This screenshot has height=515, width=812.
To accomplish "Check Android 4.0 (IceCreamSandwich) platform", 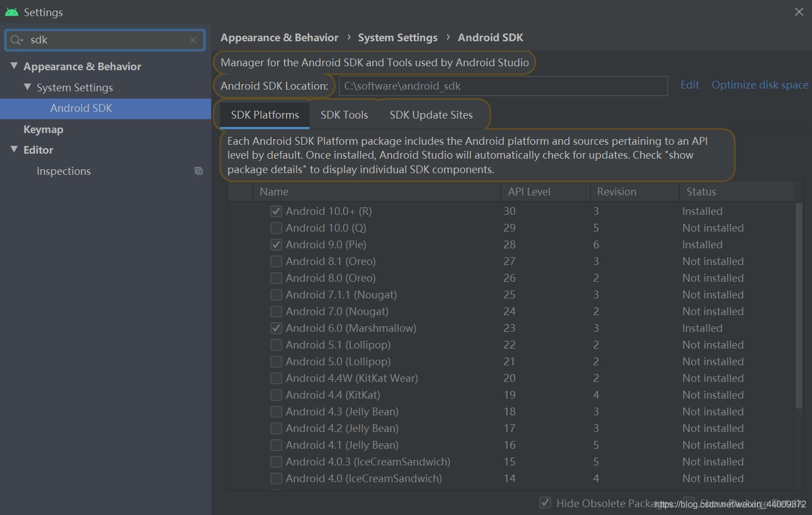I will [x=276, y=479].
